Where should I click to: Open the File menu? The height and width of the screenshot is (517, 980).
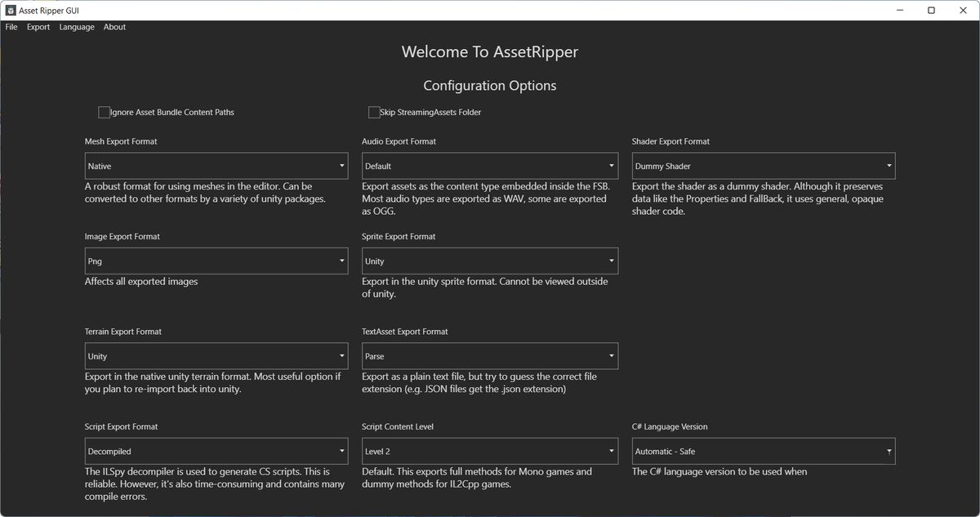pos(11,27)
